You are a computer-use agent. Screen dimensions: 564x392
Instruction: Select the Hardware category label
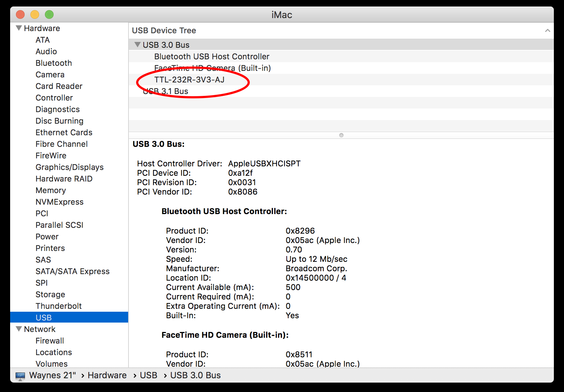click(42, 28)
